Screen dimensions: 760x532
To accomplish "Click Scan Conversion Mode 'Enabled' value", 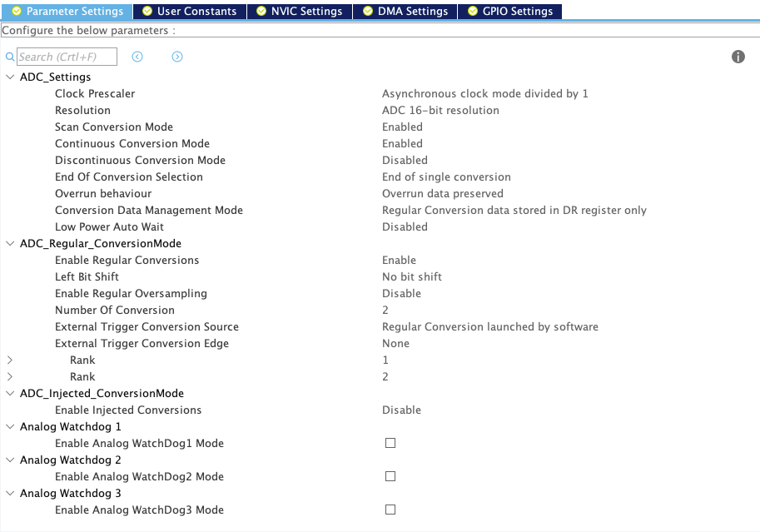I will click(402, 127).
